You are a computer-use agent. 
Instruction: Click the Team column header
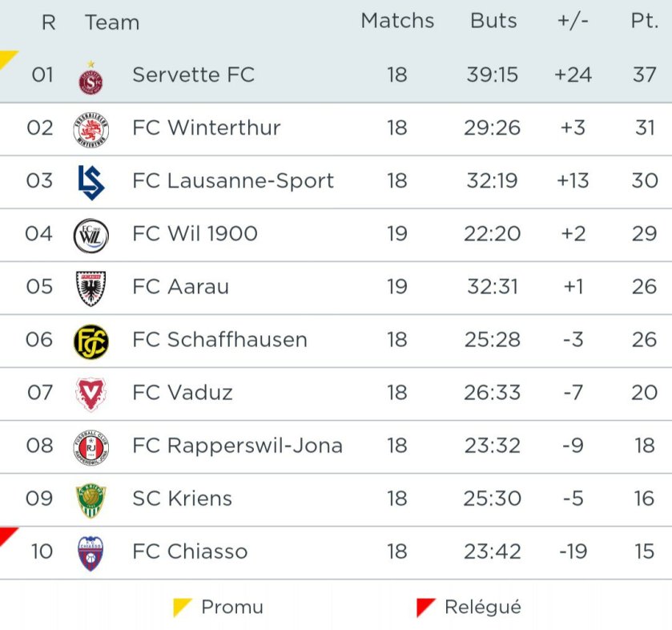(x=112, y=22)
